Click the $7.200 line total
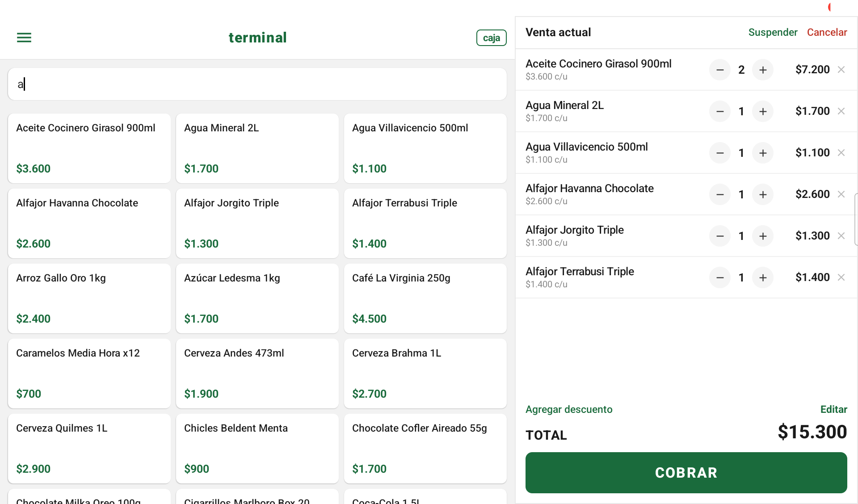Screen dimensions: 858x504 click(x=812, y=70)
